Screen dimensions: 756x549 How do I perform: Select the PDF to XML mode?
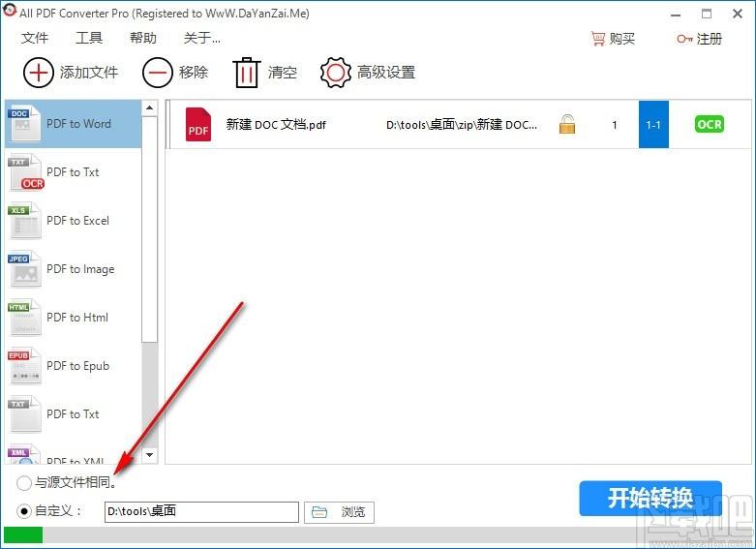click(73, 452)
